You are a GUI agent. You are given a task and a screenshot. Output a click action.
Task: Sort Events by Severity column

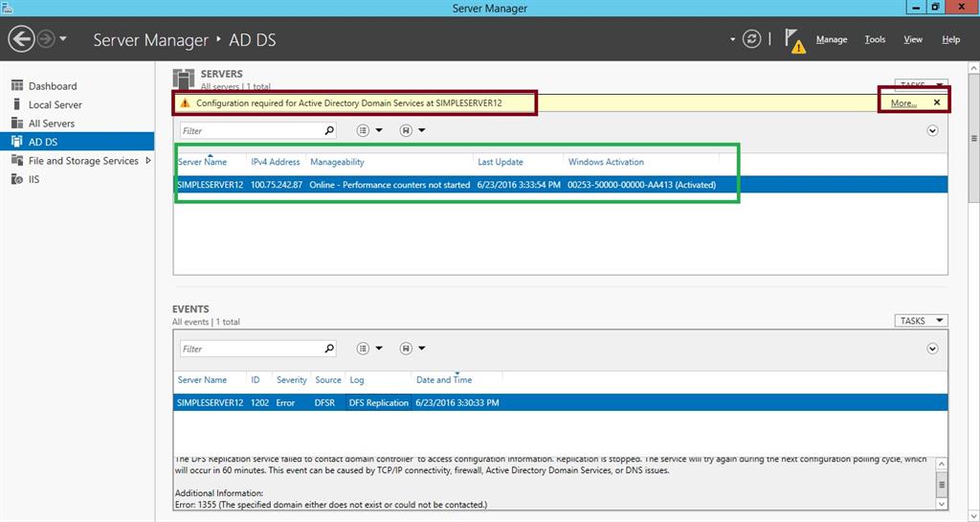[x=291, y=380]
